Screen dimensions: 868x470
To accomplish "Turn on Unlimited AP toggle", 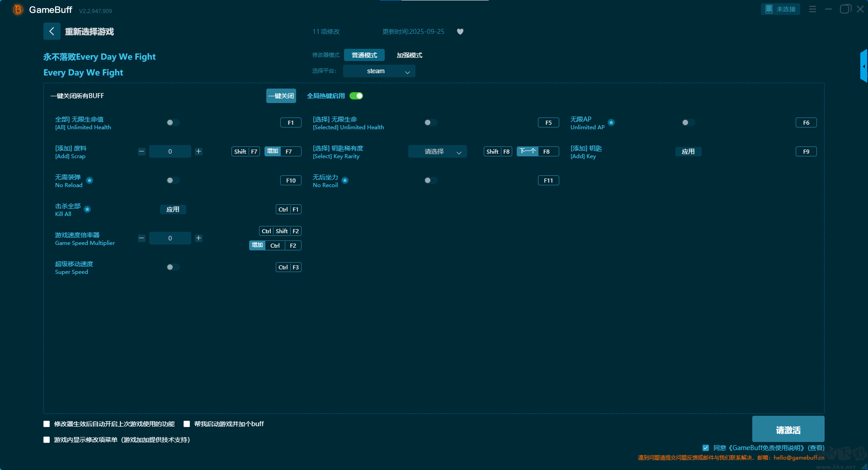I will [x=688, y=122].
